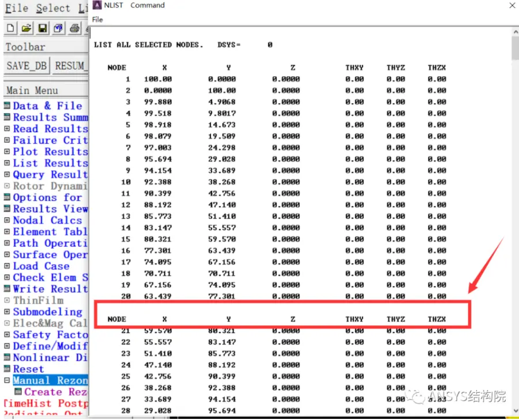Screen dimensions: 519x420
Task: Click the Pan-Zoom-Rotate toolbar icon
Action: [58, 28]
